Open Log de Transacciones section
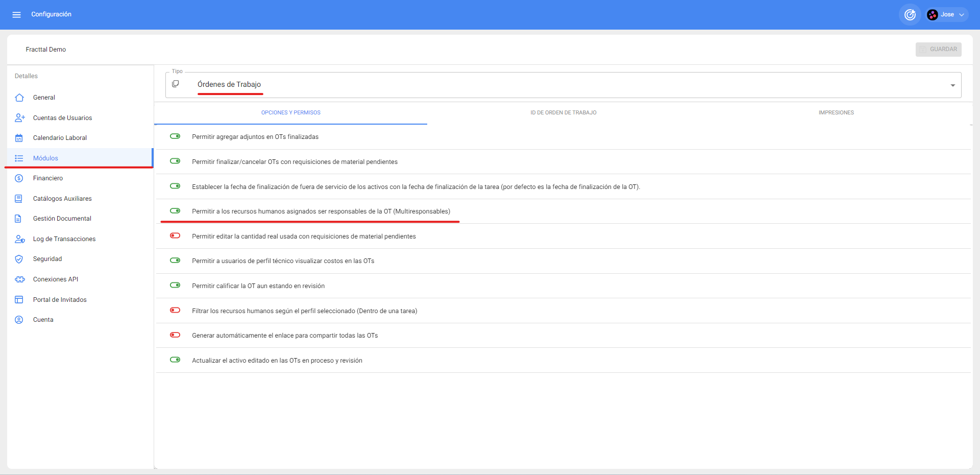Viewport: 980px width, 475px height. click(64, 239)
